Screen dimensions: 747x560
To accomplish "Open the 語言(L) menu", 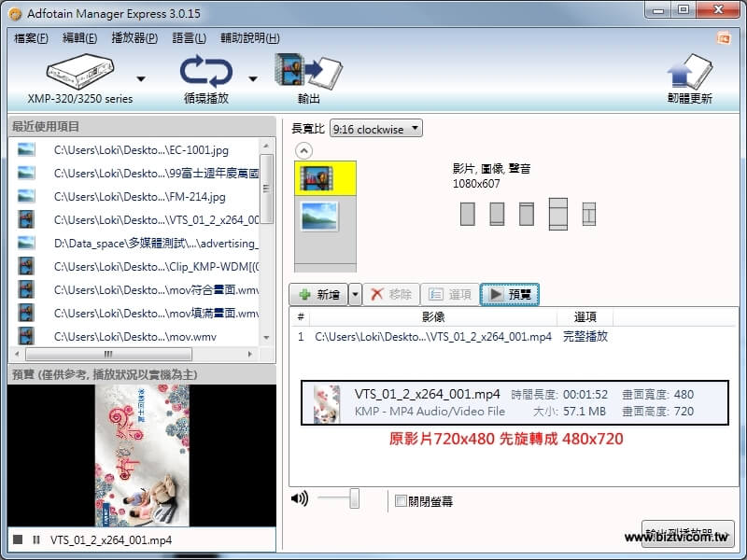I will coord(190,38).
